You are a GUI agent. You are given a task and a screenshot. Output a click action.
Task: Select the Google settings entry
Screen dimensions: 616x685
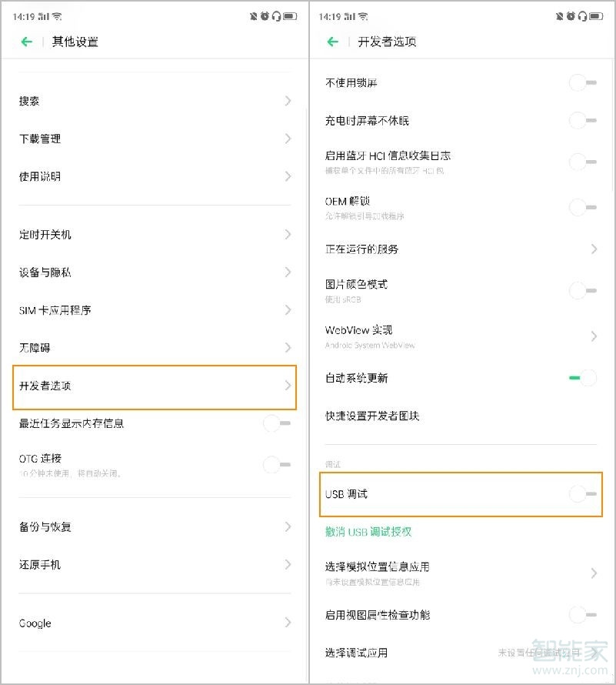pyautogui.click(x=154, y=623)
